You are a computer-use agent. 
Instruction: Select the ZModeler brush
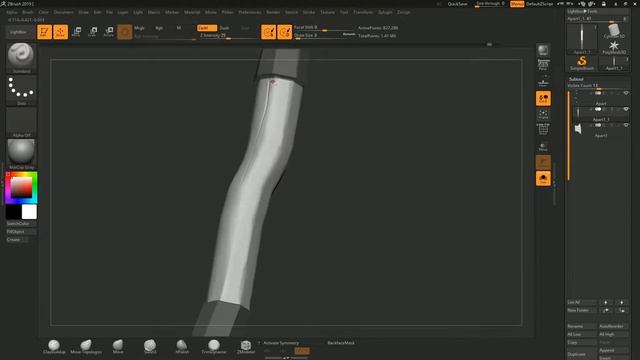pos(246,347)
